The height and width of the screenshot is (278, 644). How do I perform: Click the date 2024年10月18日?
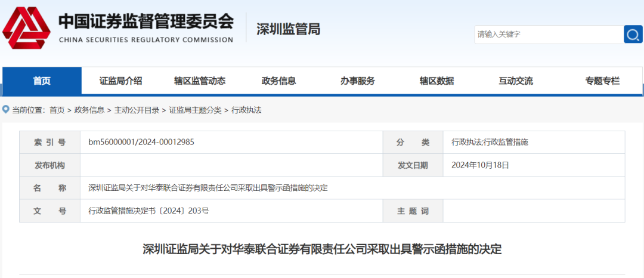480,165
